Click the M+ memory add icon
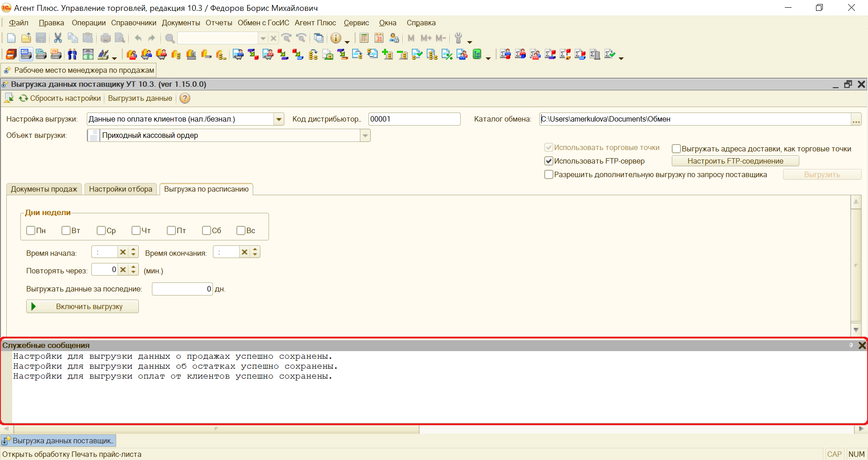The image size is (868, 460). click(426, 38)
